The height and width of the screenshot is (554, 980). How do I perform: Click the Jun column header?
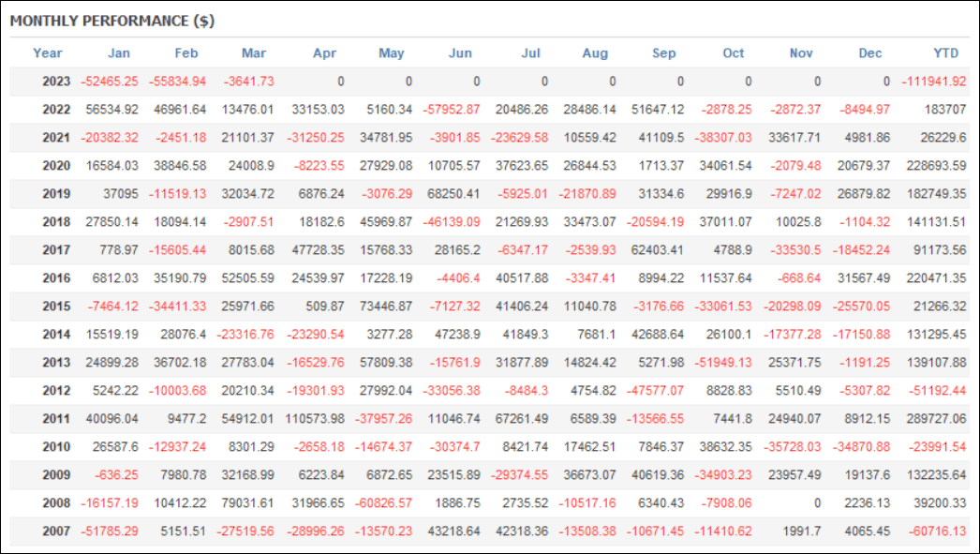(460, 53)
